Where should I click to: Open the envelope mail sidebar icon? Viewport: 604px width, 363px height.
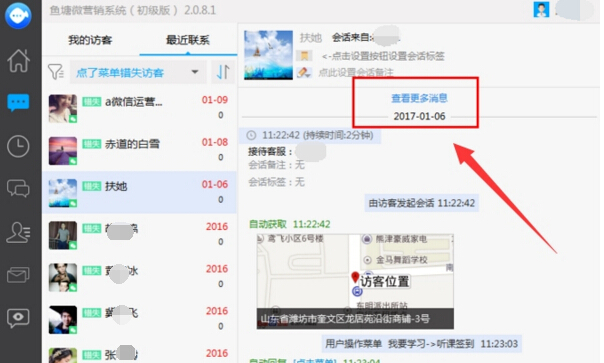click(x=18, y=275)
